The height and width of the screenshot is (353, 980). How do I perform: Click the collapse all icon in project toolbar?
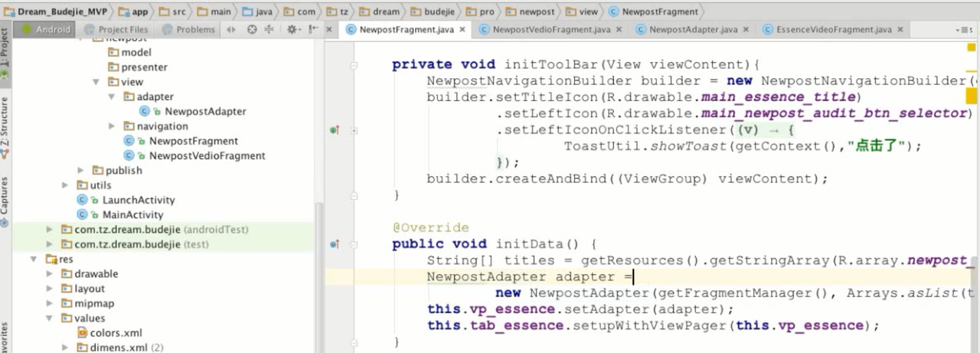tap(269, 30)
